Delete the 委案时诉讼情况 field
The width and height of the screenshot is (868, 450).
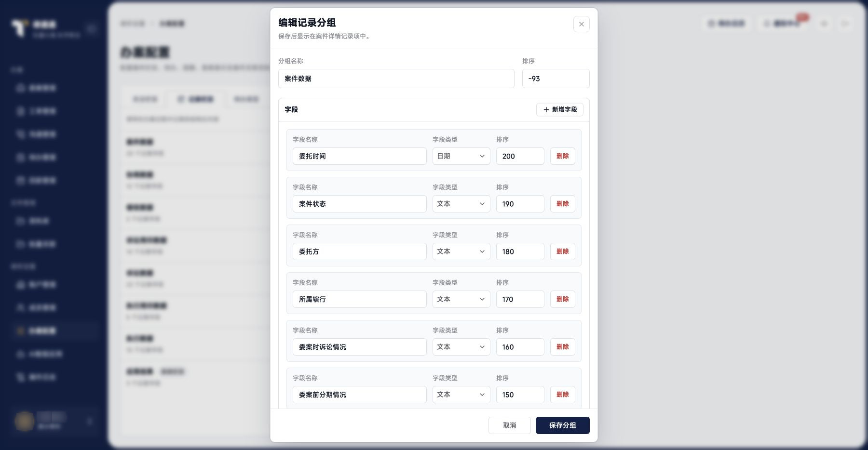(562, 347)
